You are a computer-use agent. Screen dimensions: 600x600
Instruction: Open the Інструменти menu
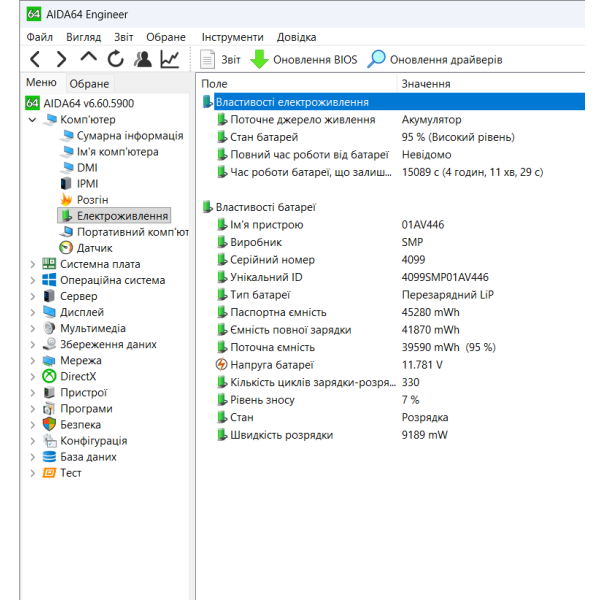232,37
